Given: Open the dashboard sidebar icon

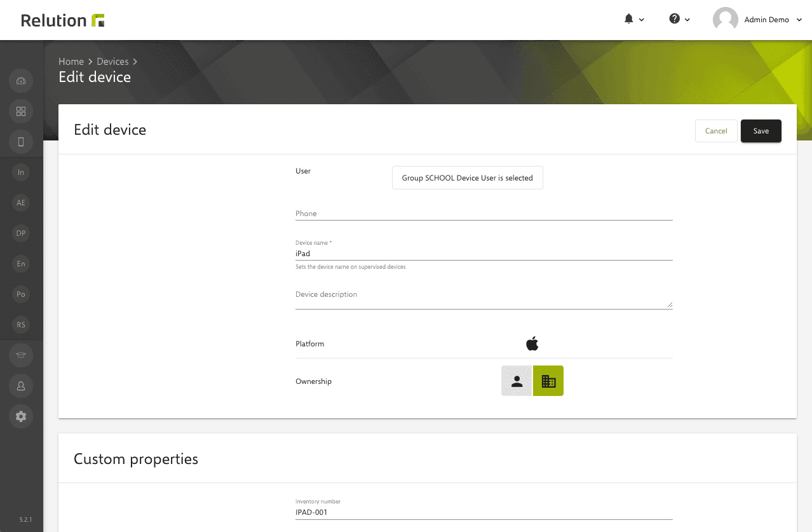Looking at the screenshot, I should tap(21, 81).
